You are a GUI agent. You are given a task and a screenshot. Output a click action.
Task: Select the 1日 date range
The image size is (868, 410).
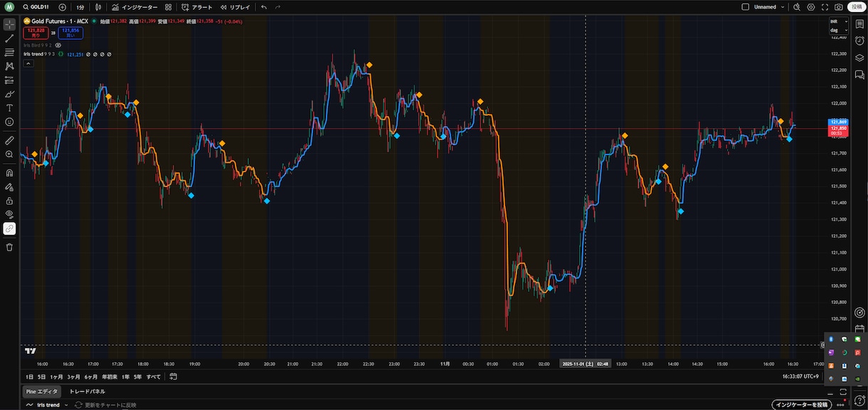29,377
